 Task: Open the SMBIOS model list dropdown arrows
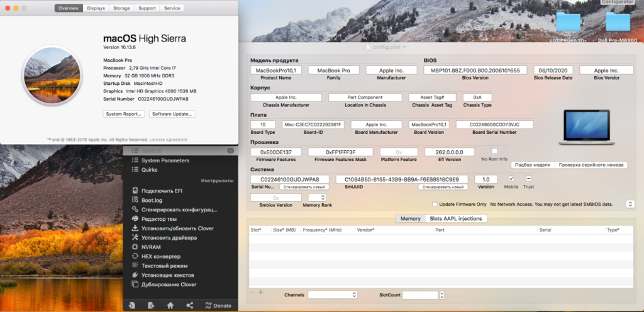(630, 204)
